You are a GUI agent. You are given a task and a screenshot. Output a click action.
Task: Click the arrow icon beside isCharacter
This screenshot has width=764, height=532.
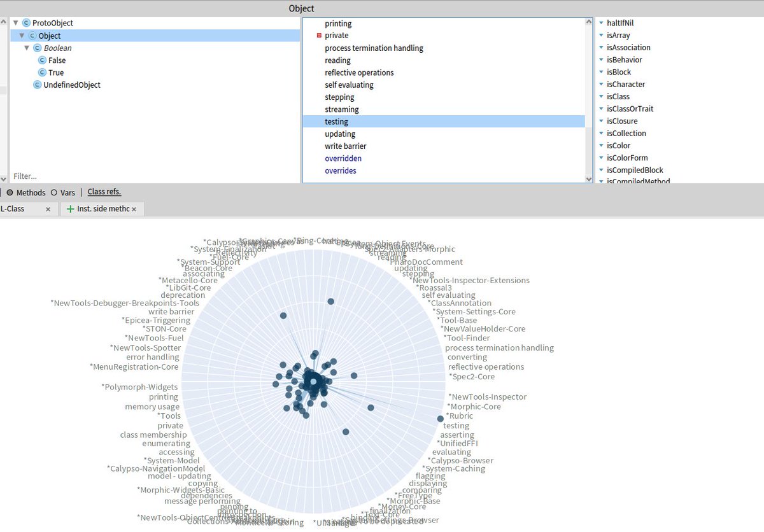coord(601,85)
